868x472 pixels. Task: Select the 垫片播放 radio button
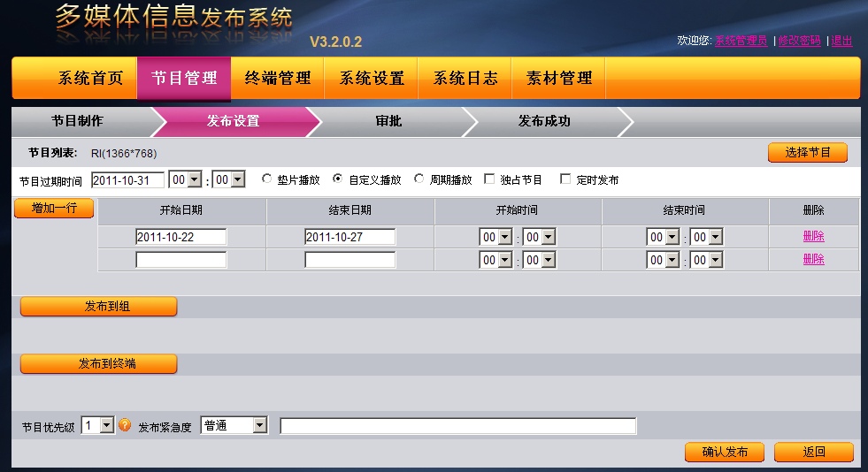pyautogui.click(x=267, y=179)
